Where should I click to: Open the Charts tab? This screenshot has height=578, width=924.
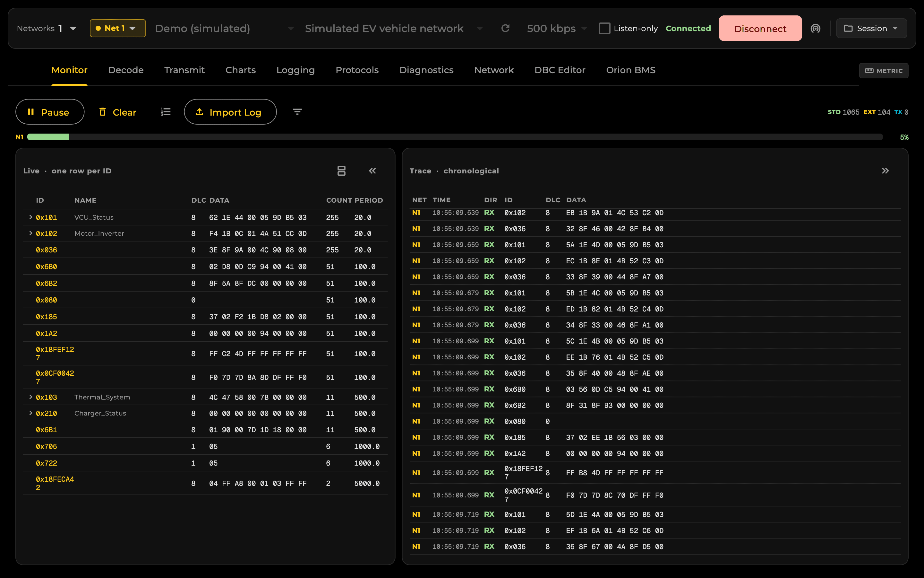pos(241,70)
